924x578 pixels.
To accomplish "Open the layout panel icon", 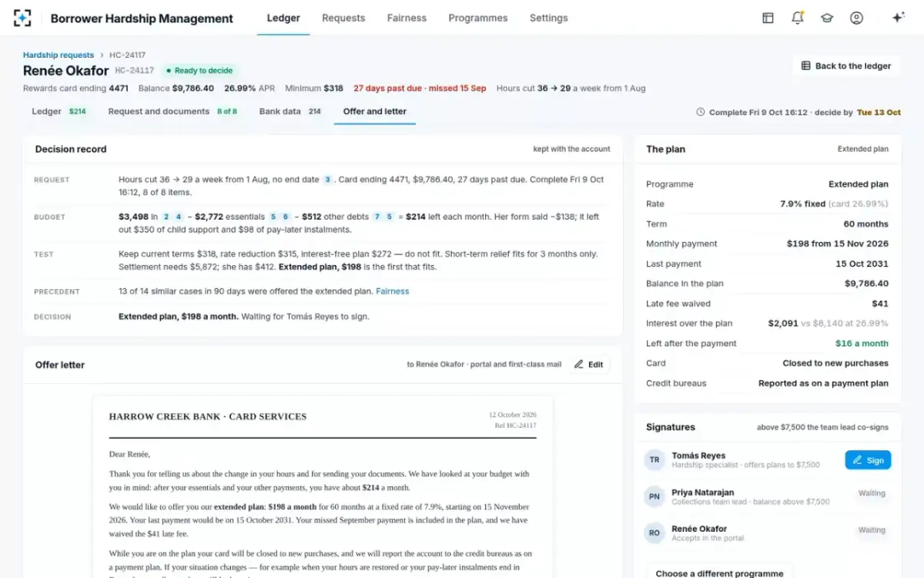I will click(x=768, y=18).
